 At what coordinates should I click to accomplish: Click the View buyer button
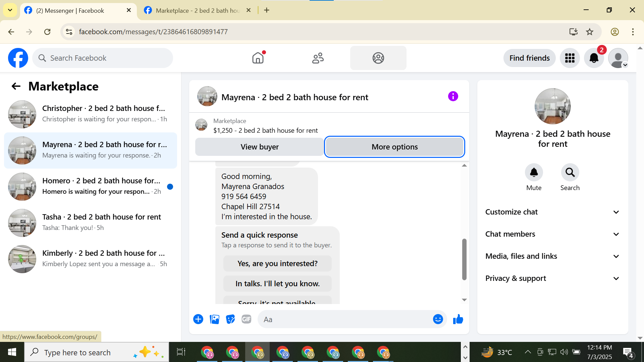tap(260, 147)
